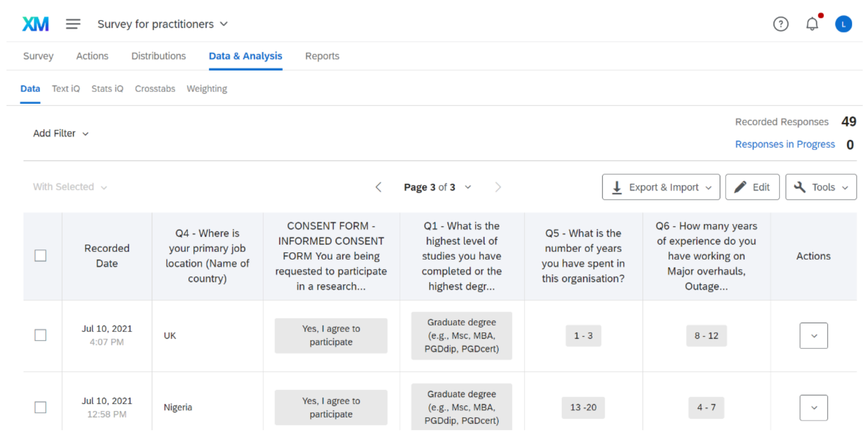Toggle the select-all header checkbox
Screen dimensions: 868x439
(40, 256)
